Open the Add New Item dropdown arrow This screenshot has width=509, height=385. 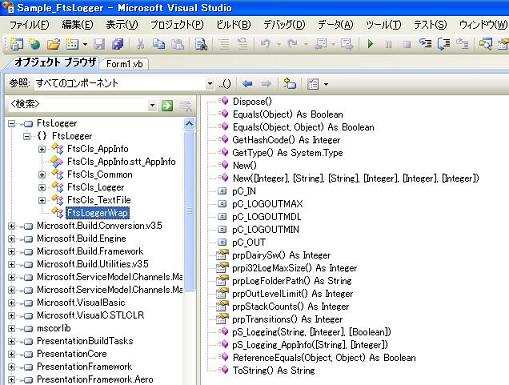85,44
